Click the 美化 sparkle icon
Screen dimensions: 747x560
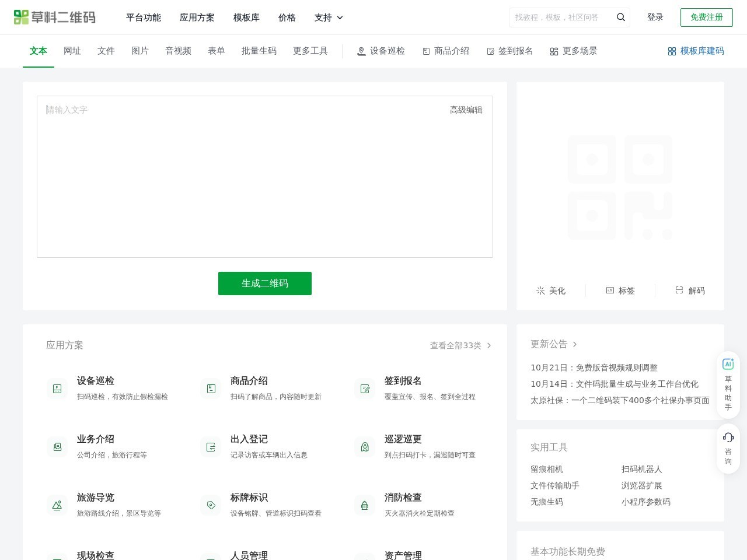point(540,290)
